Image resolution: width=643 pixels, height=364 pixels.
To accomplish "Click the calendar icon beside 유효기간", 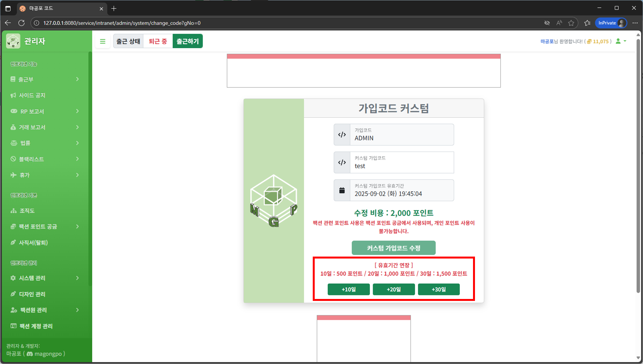I will pyautogui.click(x=342, y=190).
